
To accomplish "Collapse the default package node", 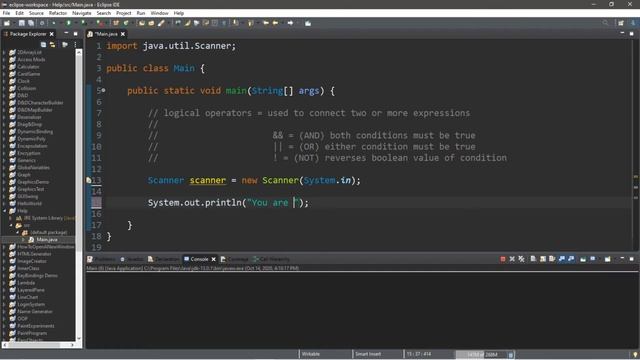I will (x=18, y=232).
